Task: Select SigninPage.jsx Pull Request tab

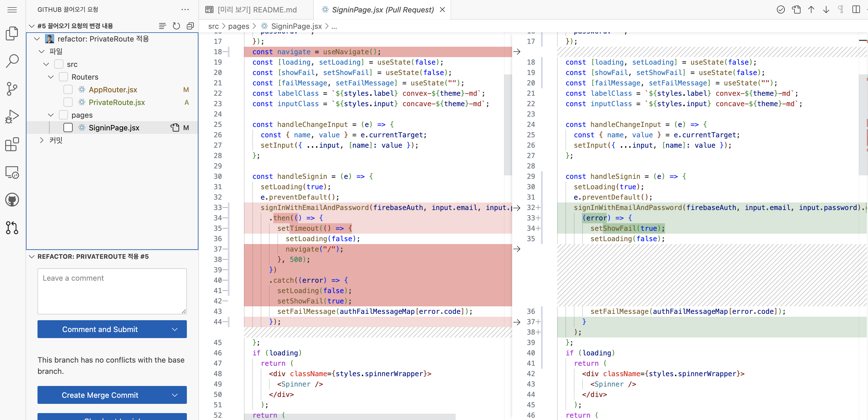Action: click(382, 10)
